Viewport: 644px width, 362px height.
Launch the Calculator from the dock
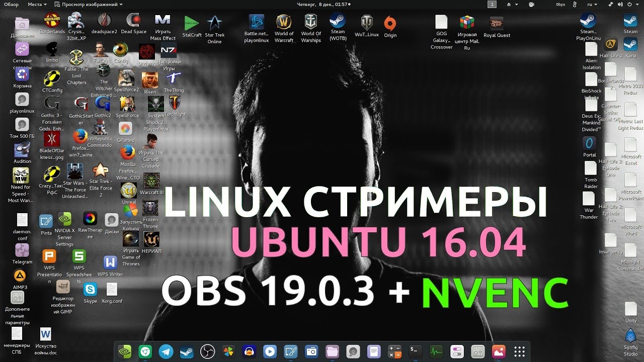tap(395, 351)
